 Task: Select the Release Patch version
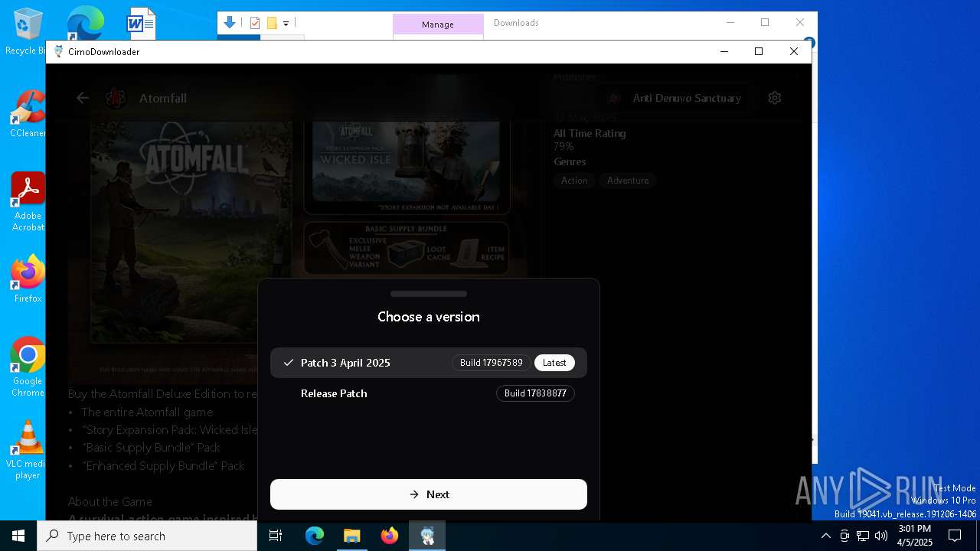point(428,393)
